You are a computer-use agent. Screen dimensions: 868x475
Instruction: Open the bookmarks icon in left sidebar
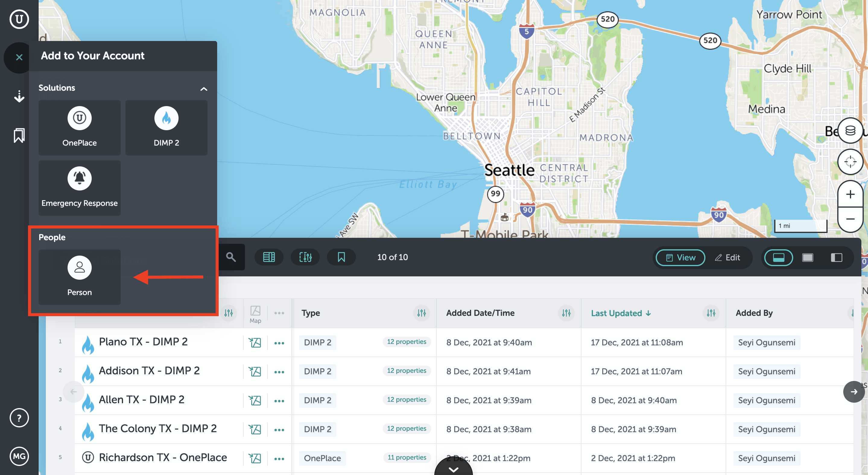[19, 135]
